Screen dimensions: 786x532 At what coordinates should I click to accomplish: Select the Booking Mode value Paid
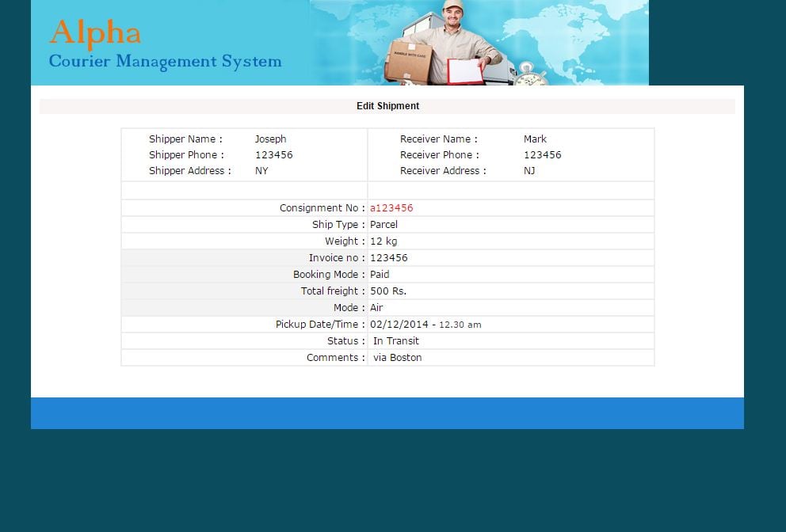(380, 274)
